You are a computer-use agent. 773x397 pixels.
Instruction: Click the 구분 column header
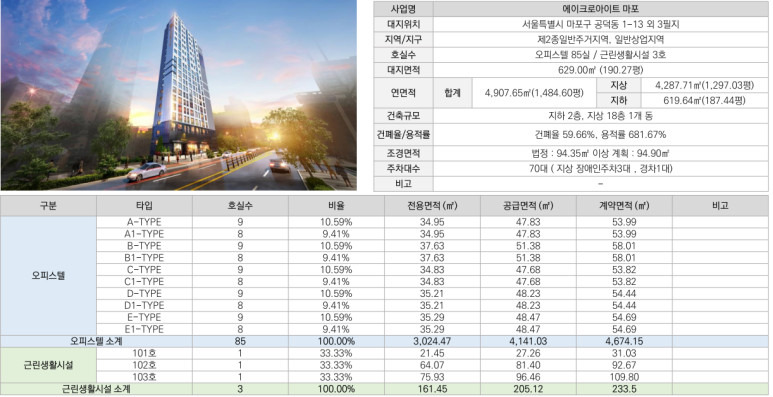pyautogui.click(x=48, y=206)
